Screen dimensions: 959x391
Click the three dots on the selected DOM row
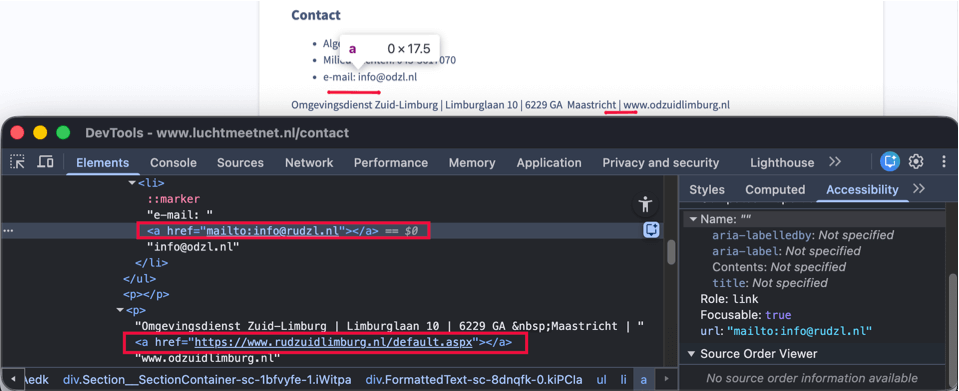coord(8,231)
